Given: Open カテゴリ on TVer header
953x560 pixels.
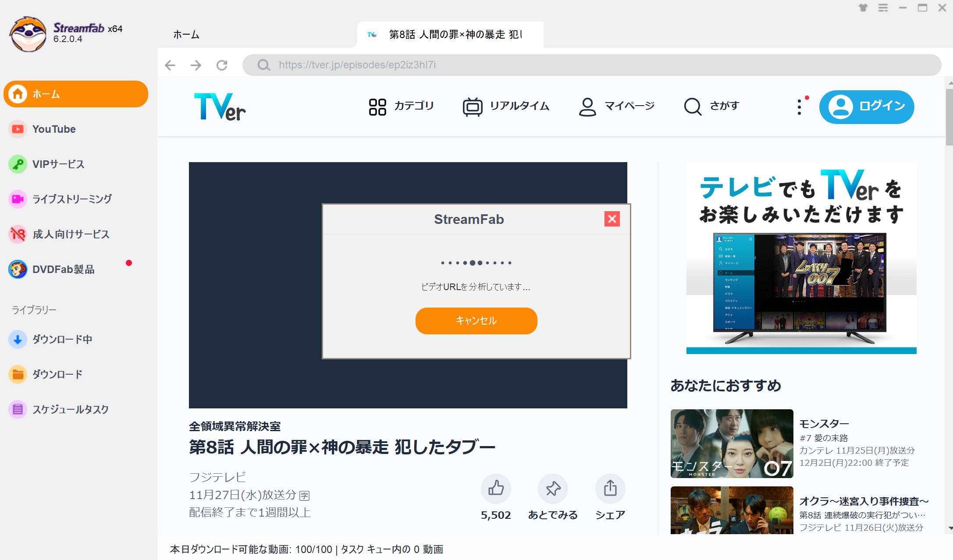Looking at the screenshot, I should coord(401,106).
